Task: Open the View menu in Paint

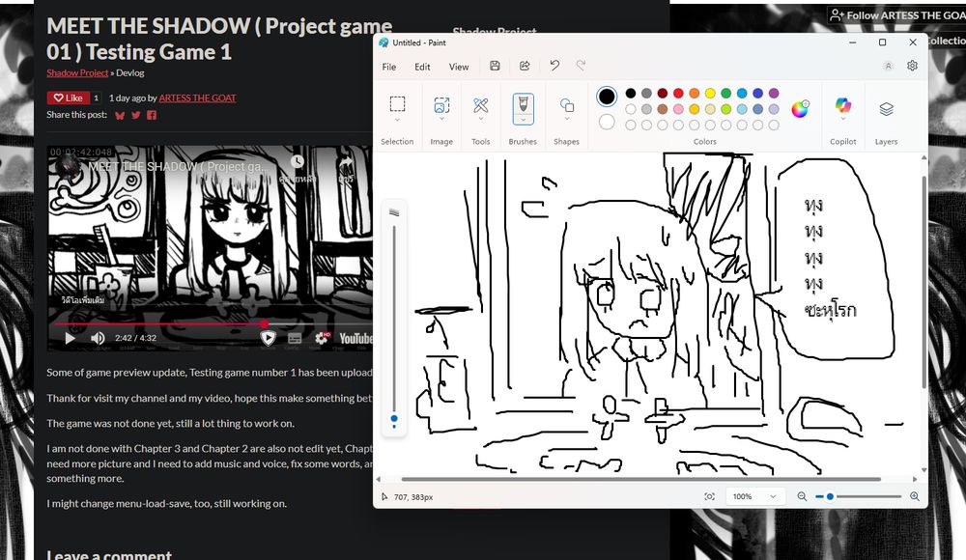Action: click(x=458, y=67)
